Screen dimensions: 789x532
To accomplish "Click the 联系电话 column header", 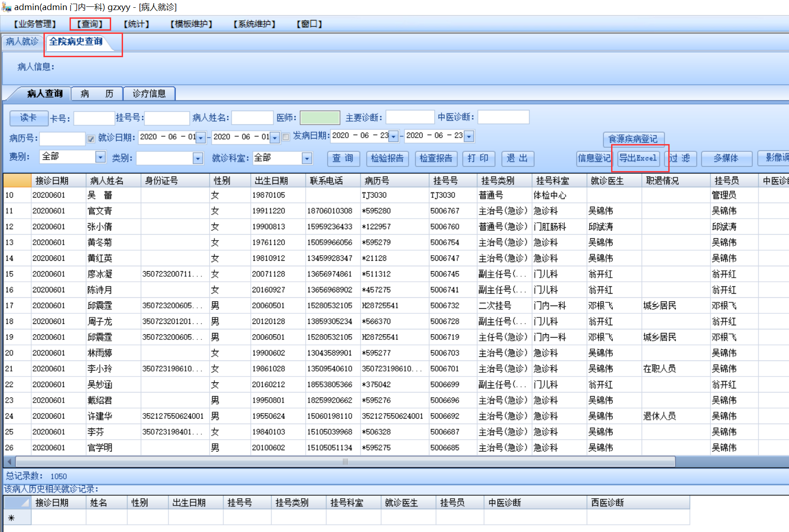I will (x=327, y=181).
